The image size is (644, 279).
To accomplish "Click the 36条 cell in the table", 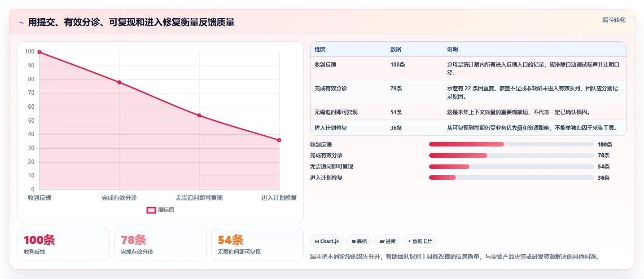I will [396, 128].
